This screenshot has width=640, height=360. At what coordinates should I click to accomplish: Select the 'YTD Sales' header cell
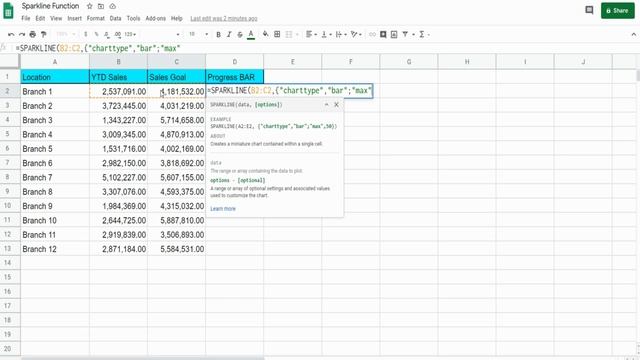[x=118, y=77]
